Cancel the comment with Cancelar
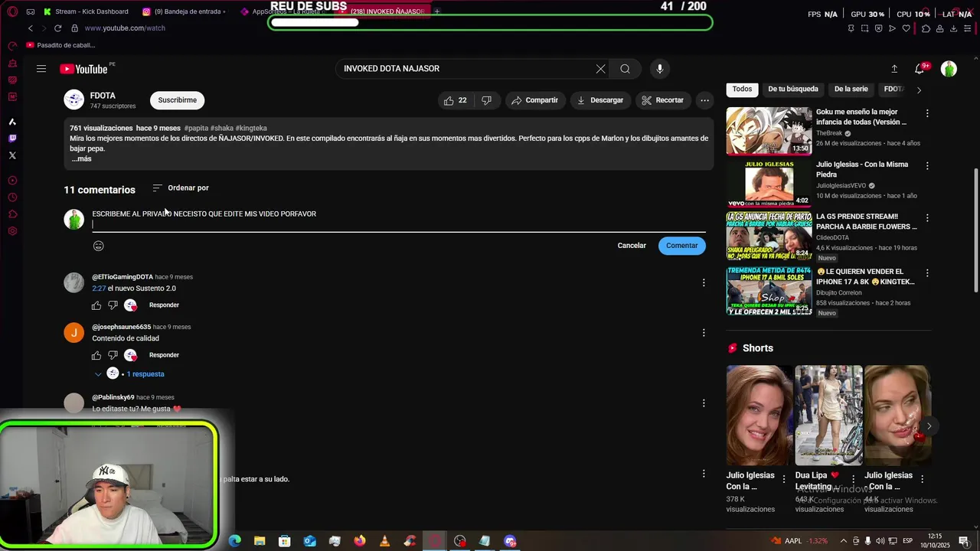This screenshot has height=551, width=980. (632, 246)
